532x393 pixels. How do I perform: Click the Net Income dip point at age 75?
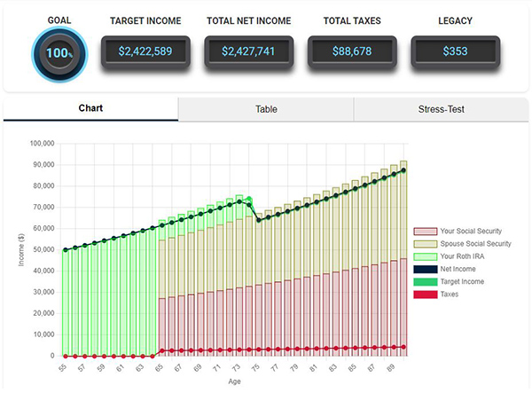pos(259,219)
